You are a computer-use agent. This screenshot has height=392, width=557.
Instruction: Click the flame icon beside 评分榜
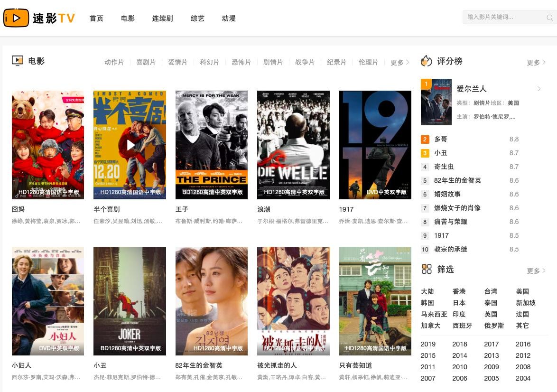click(x=426, y=61)
